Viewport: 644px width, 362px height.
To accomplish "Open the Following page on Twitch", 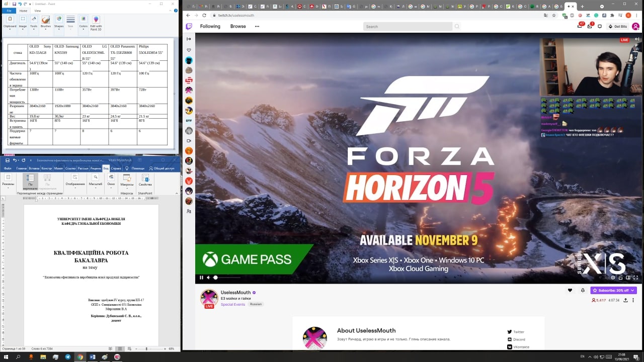I will click(x=210, y=26).
